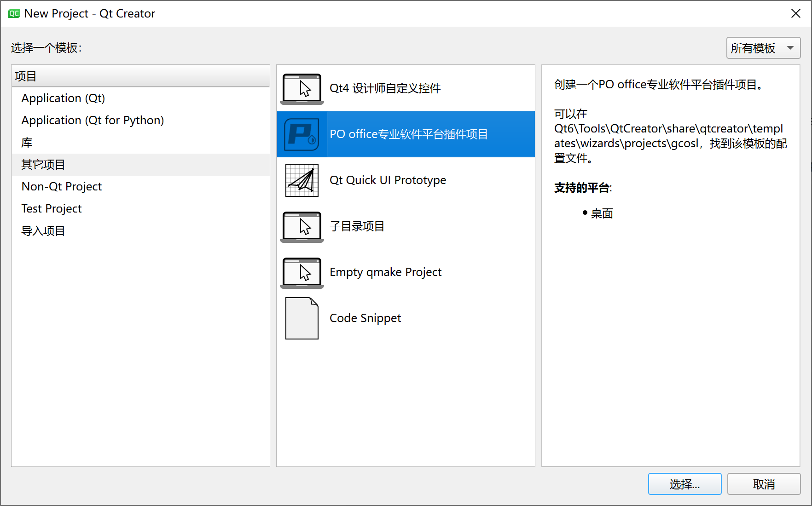Click the Empty qmake Project icon
Screen dimensions: 812x506
pyautogui.click(x=302, y=273)
